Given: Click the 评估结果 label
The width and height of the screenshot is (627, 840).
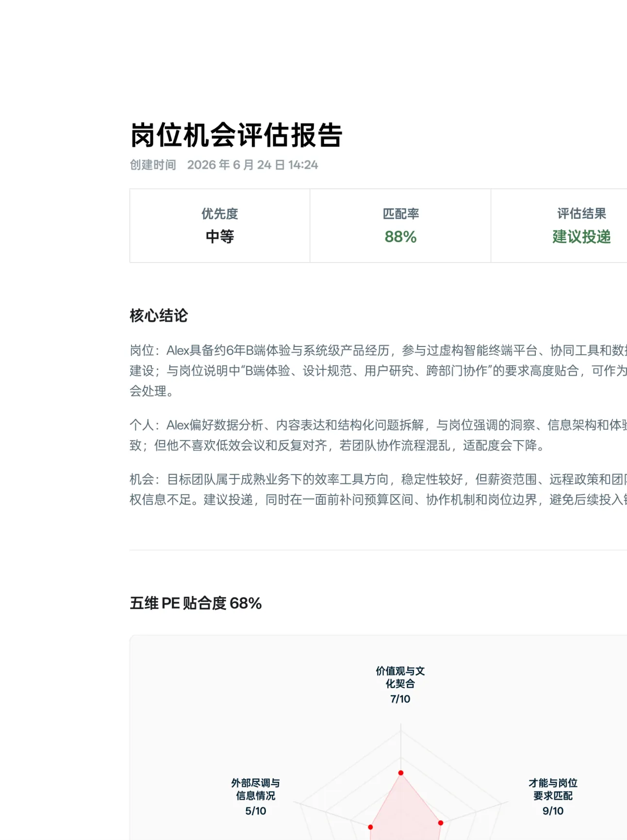Looking at the screenshot, I should (581, 214).
